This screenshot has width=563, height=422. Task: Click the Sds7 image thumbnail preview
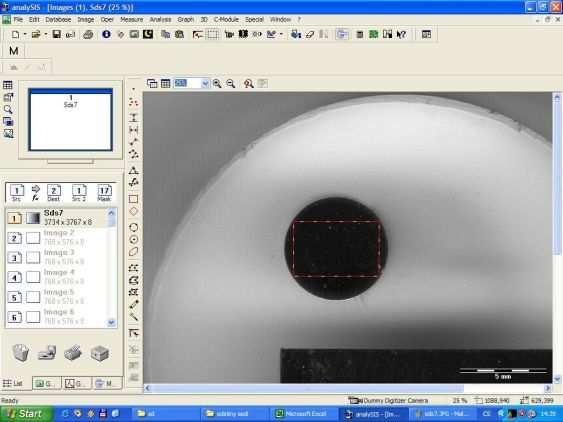[x=71, y=120]
